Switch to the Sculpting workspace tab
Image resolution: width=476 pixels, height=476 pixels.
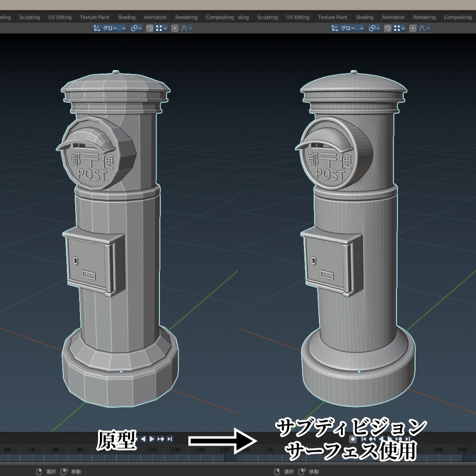(29, 17)
